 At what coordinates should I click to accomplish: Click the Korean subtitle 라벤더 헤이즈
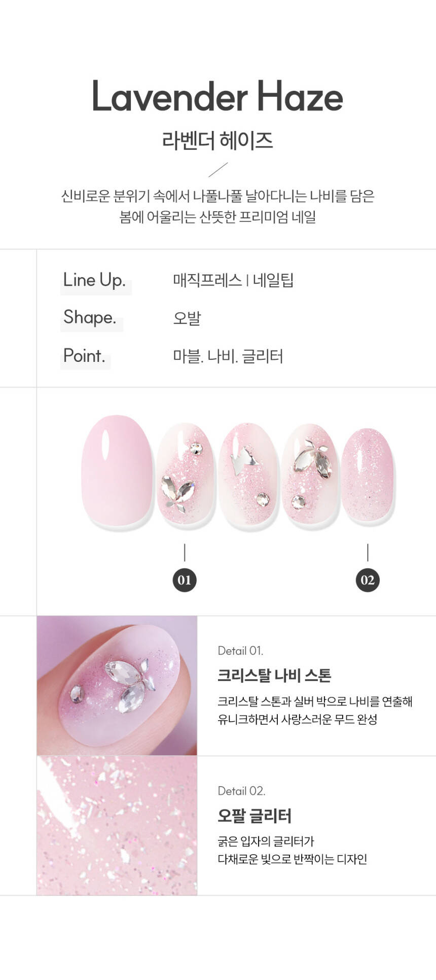click(x=217, y=141)
